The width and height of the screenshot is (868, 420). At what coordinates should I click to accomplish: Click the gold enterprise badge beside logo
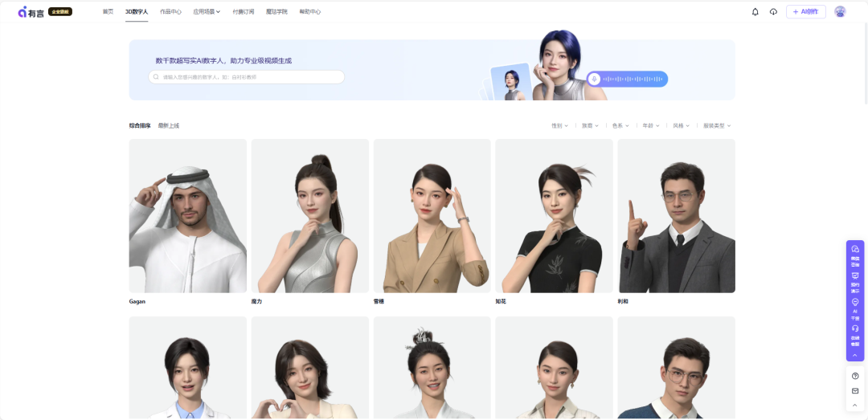click(59, 11)
